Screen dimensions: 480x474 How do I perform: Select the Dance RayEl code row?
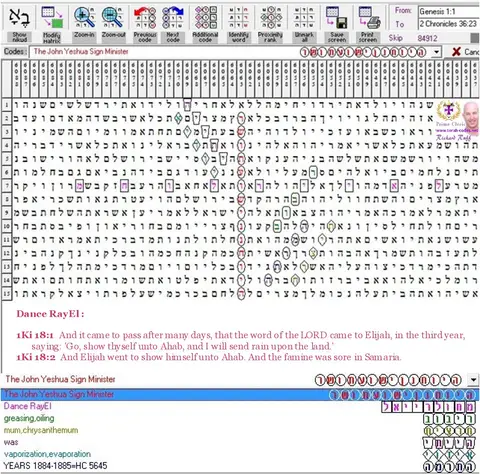coord(240,406)
